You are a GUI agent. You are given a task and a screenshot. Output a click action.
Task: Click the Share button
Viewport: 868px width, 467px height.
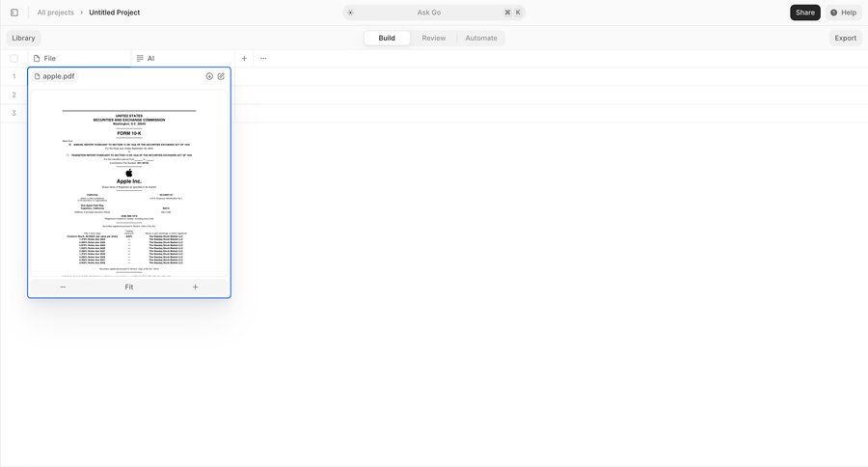point(805,13)
